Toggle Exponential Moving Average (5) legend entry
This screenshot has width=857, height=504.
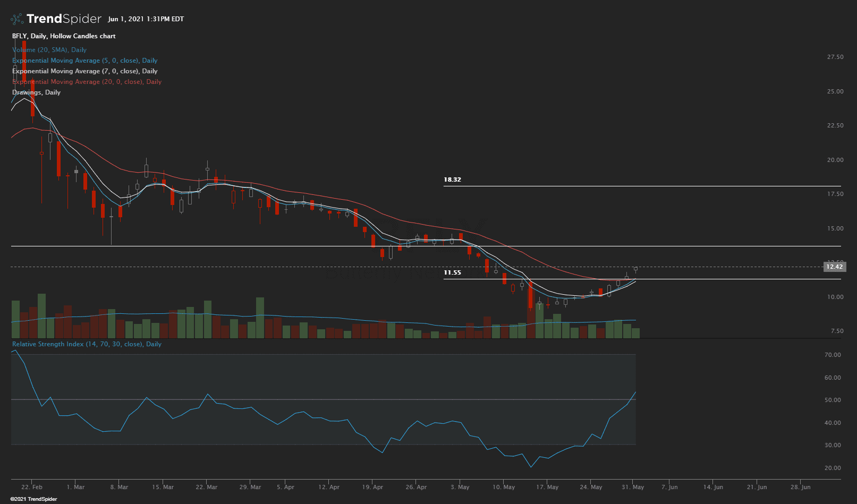[84, 61]
